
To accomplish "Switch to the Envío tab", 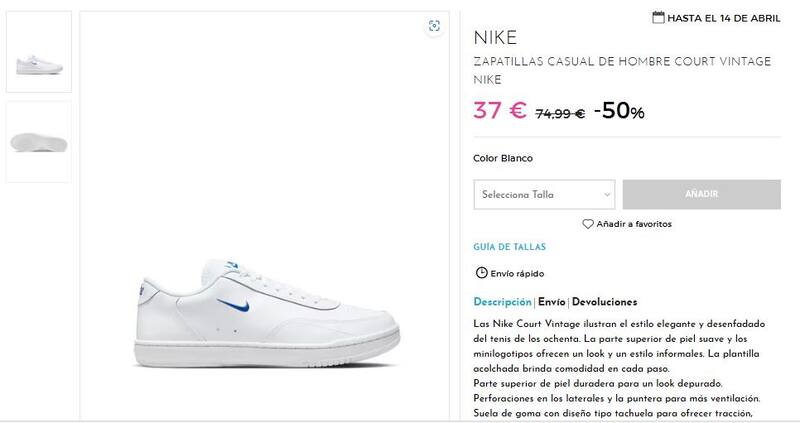I will (x=552, y=302).
